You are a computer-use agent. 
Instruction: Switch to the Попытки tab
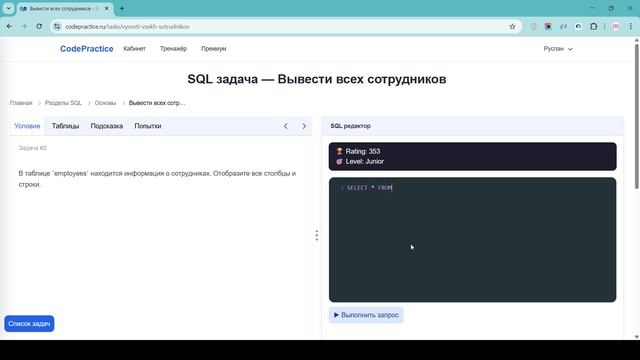pyautogui.click(x=148, y=126)
